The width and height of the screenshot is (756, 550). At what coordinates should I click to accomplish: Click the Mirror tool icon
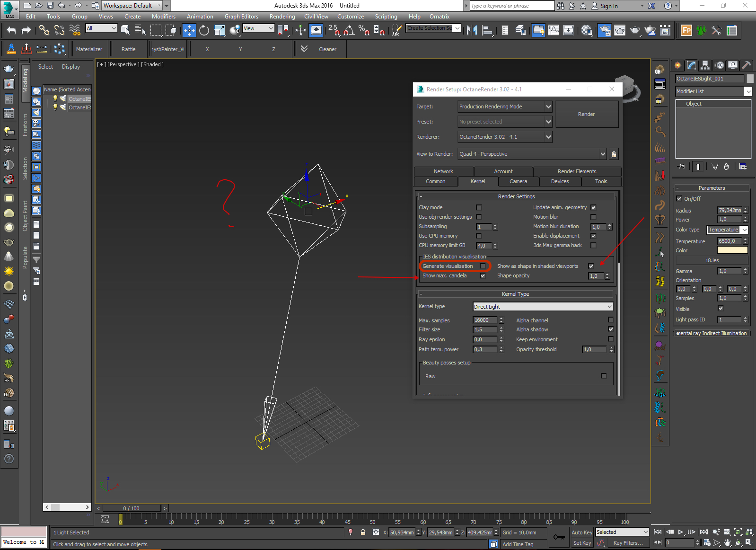point(472,30)
